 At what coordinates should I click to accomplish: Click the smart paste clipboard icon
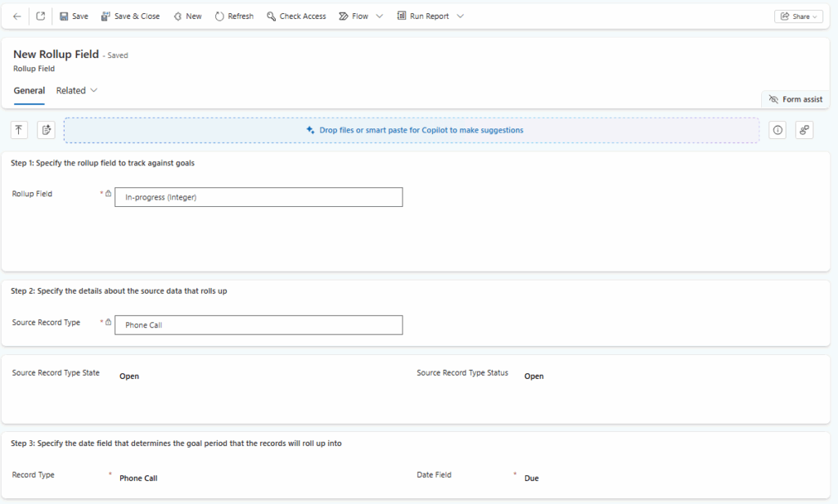tap(46, 129)
